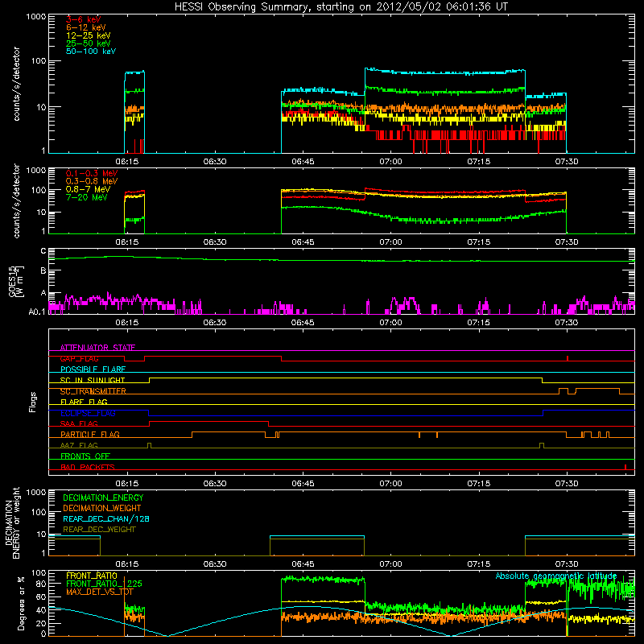This screenshot has height=644, width=644.
Task: Click the counts/s/detector label of the top plot
Action: [x=16, y=84]
